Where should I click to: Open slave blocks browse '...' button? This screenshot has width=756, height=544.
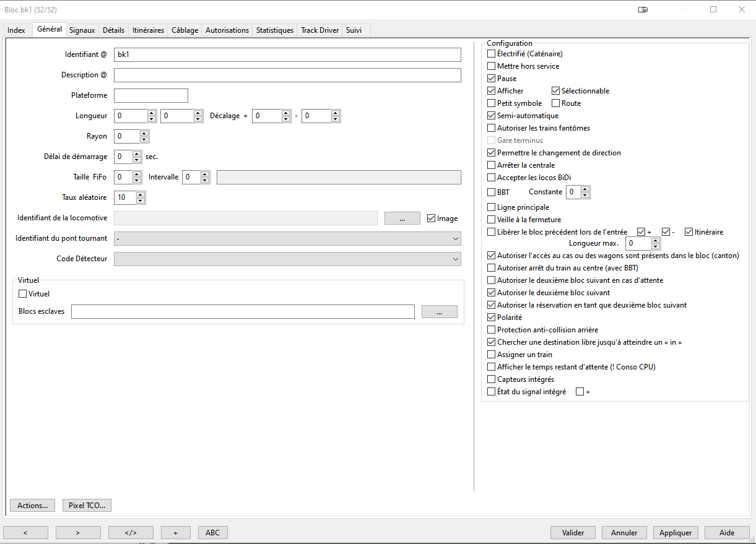point(439,312)
